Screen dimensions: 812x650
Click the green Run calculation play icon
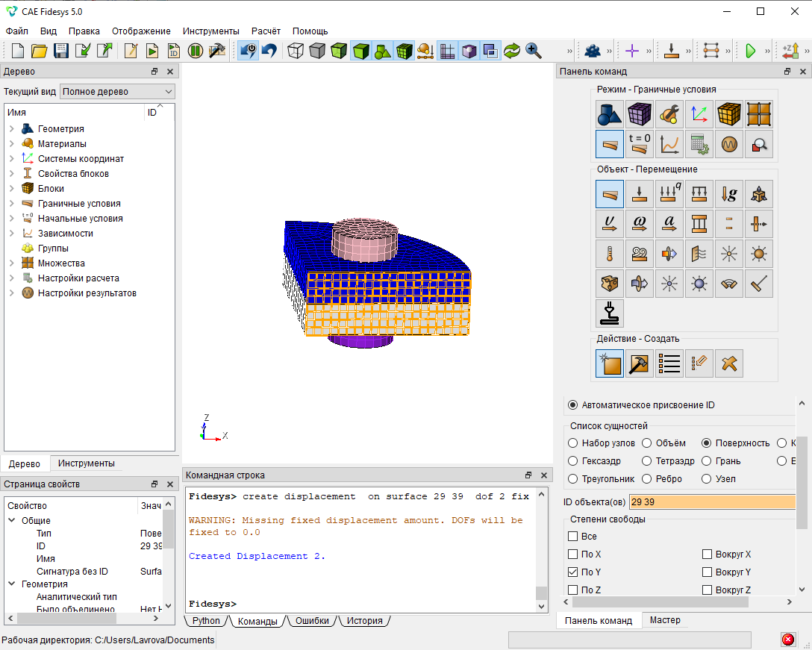[x=750, y=51]
